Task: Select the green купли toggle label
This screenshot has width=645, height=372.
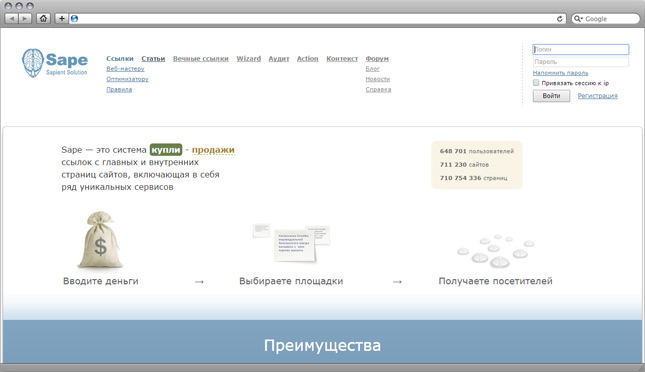Action: [x=166, y=150]
